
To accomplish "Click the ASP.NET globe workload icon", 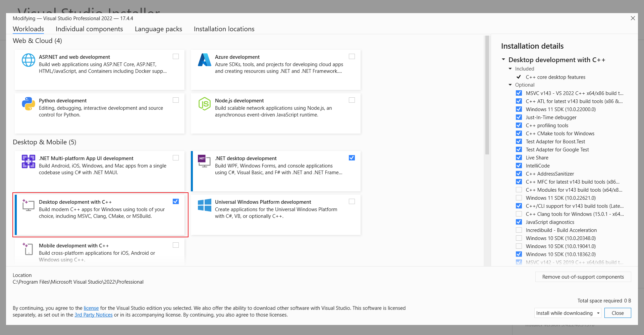I will pyautogui.click(x=29, y=60).
